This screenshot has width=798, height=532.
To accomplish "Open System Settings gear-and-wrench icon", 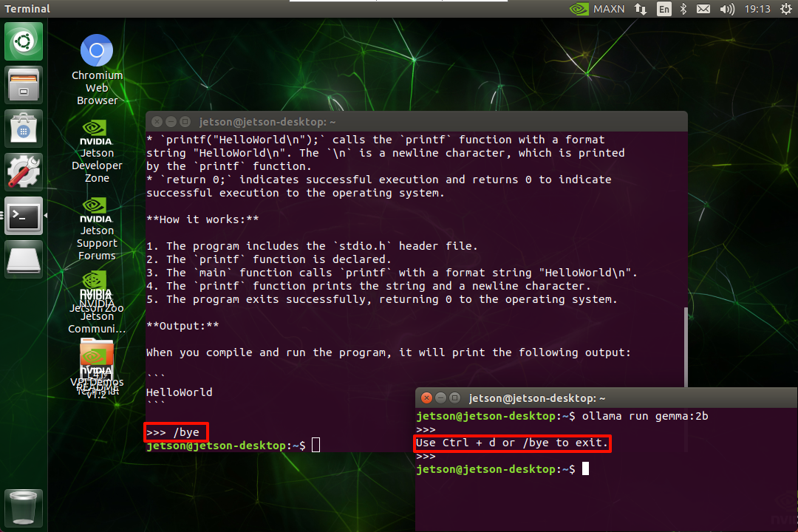I will tap(24, 172).
